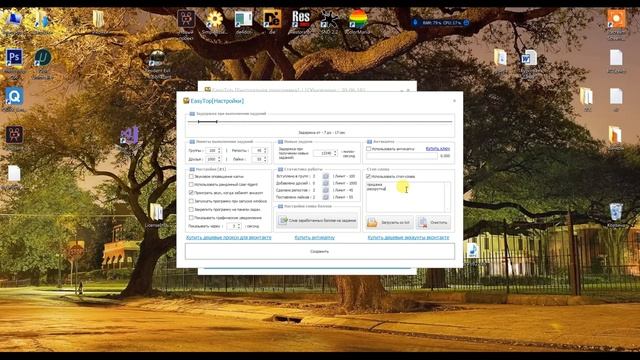Enable show graphical notifications checkbox
The width and height of the screenshot is (640, 360).
point(191,218)
